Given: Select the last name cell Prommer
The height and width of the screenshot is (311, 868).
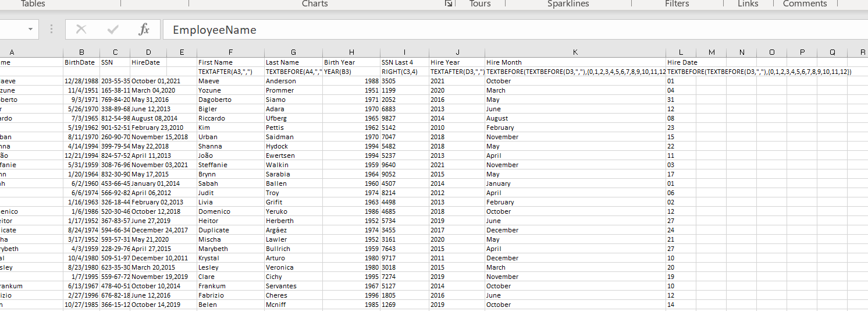Looking at the screenshot, I should [294, 90].
